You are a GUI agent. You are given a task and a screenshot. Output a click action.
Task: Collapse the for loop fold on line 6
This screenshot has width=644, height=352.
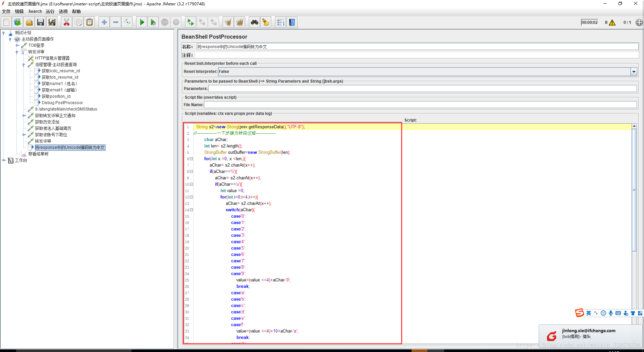click(x=192, y=159)
